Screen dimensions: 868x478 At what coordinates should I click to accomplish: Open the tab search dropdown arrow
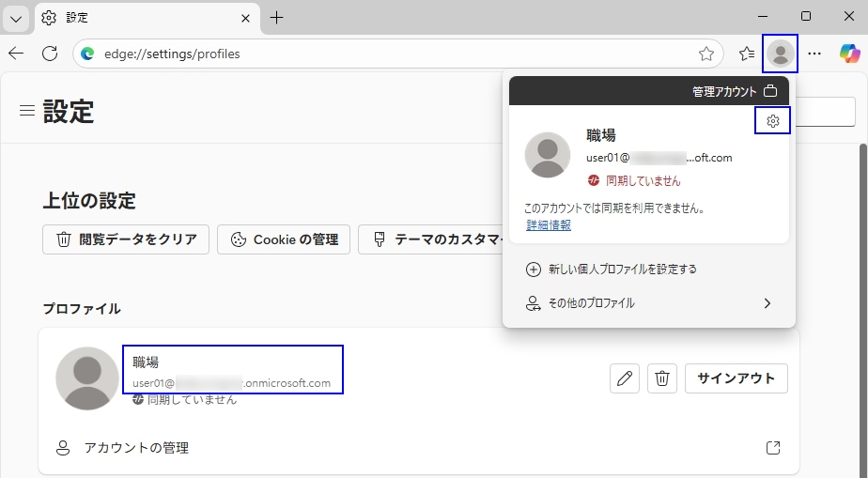(16, 18)
